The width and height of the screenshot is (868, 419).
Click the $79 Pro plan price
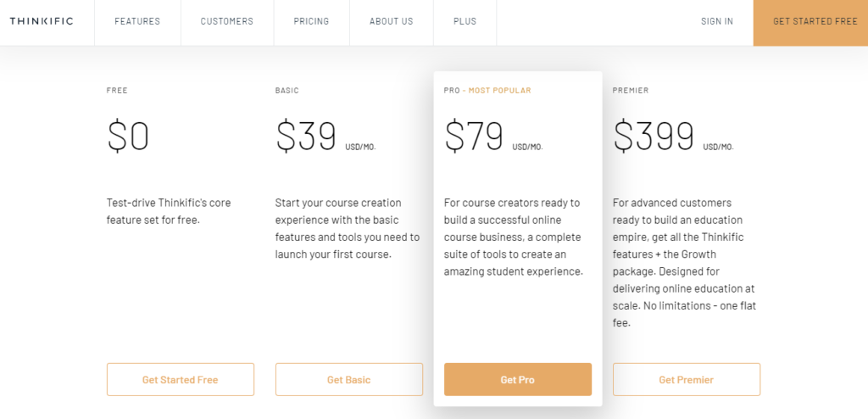(475, 137)
